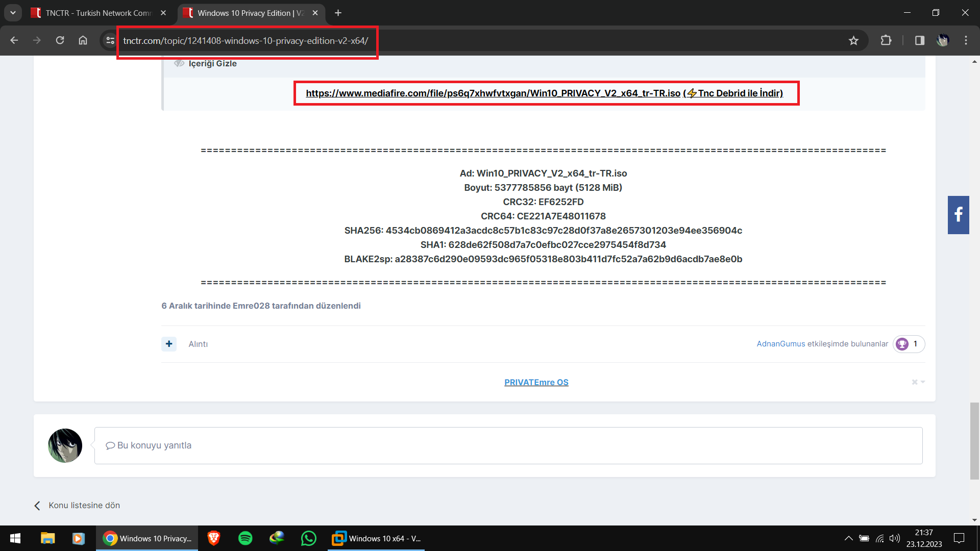
Task: Select the Boyut file size text
Action: click(543, 188)
